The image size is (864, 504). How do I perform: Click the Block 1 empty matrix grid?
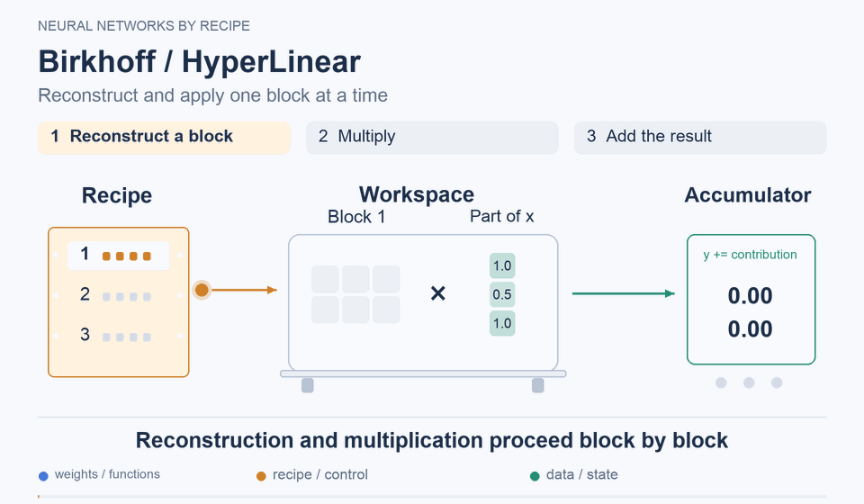355,294
